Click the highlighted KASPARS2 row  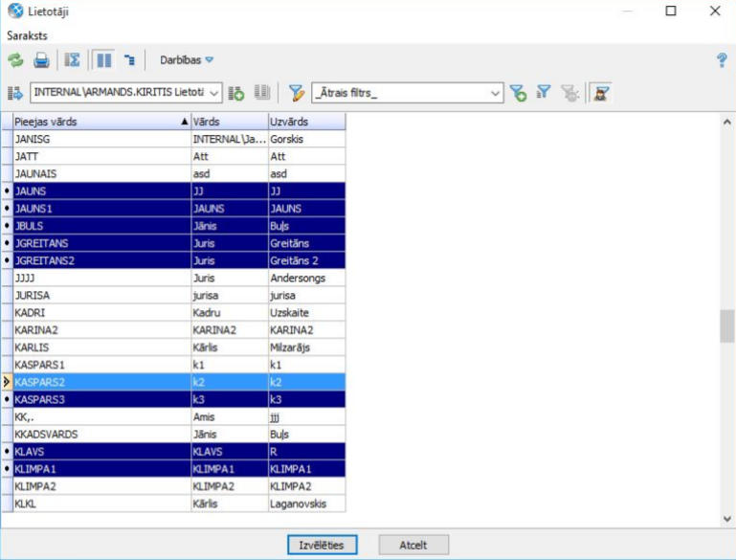tap(179, 382)
